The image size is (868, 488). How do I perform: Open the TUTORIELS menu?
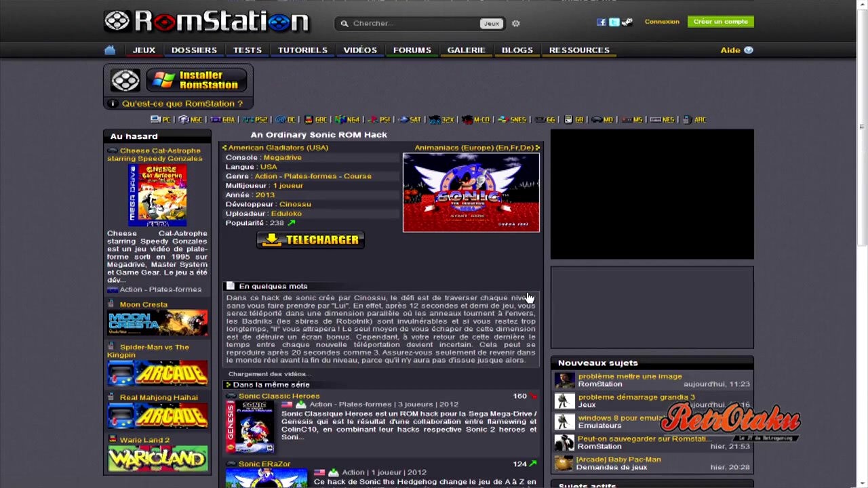[302, 50]
